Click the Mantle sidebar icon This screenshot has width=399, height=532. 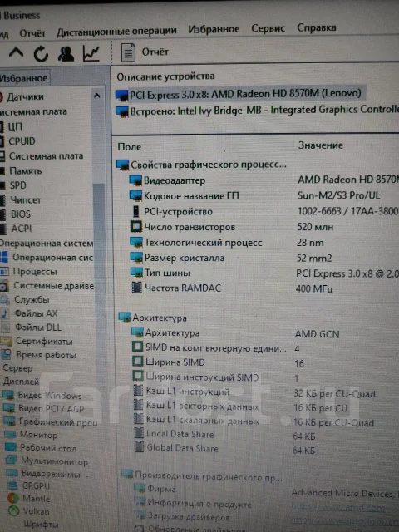(13, 499)
